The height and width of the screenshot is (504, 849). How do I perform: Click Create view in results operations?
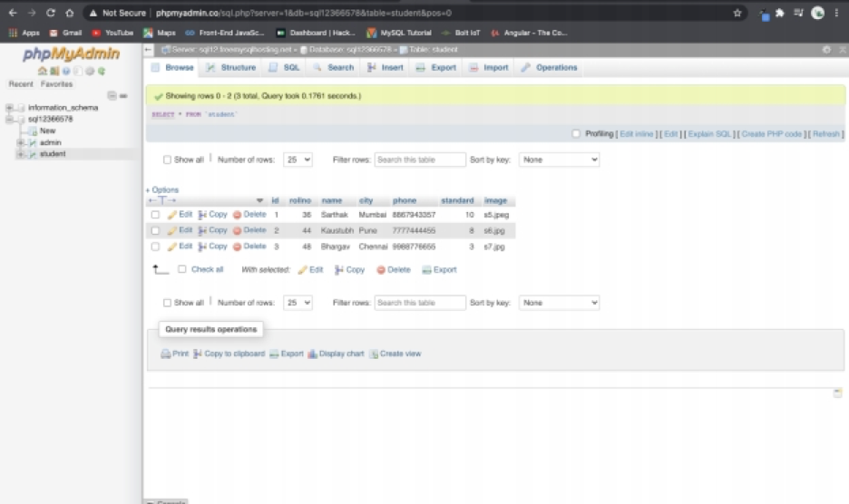pos(395,354)
